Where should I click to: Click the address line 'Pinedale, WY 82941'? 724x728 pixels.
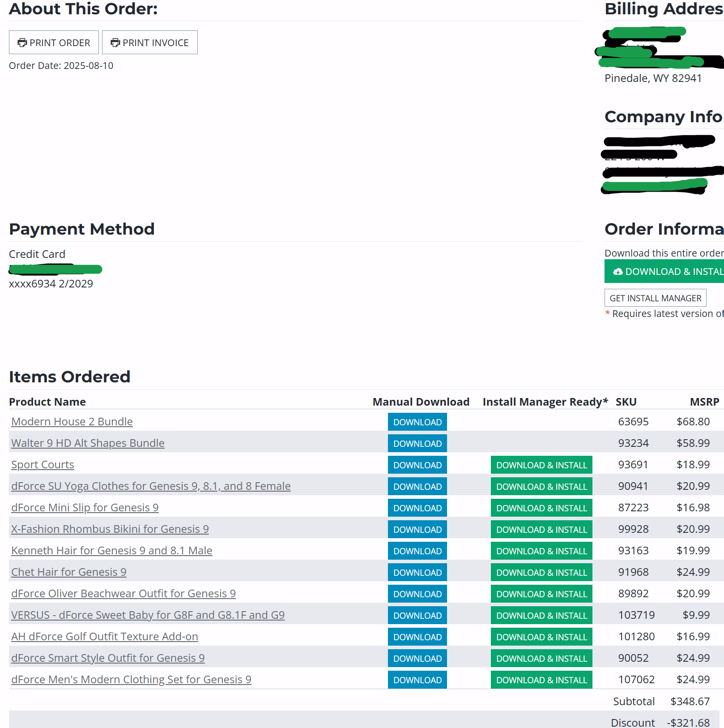click(653, 78)
